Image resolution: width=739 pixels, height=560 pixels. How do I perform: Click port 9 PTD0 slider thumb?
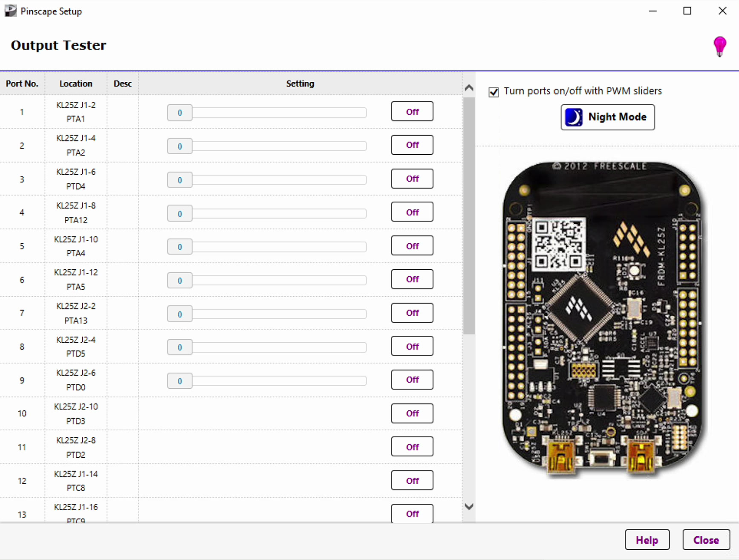coord(179,381)
